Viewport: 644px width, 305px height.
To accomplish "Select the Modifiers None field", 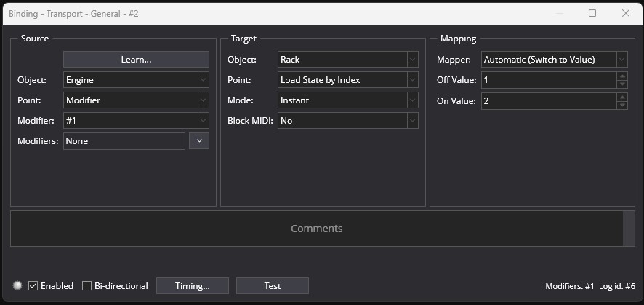I will (x=124, y=141).
